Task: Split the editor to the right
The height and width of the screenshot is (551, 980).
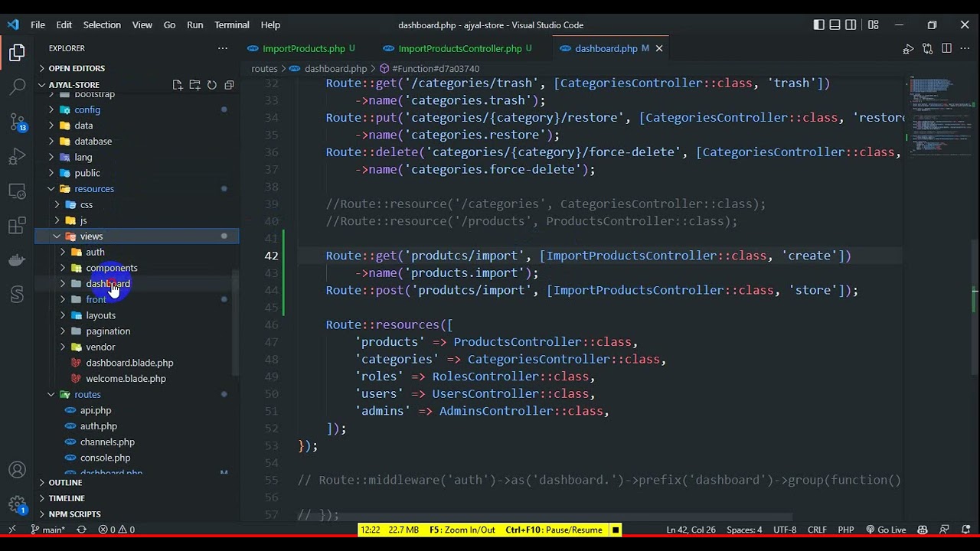Action: click(946, 48)
